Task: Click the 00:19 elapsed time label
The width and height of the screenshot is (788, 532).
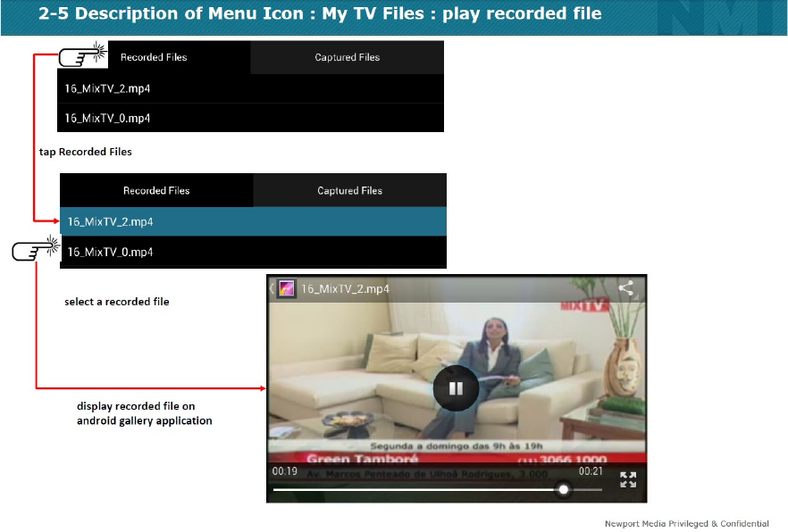Action: point(284,471)
